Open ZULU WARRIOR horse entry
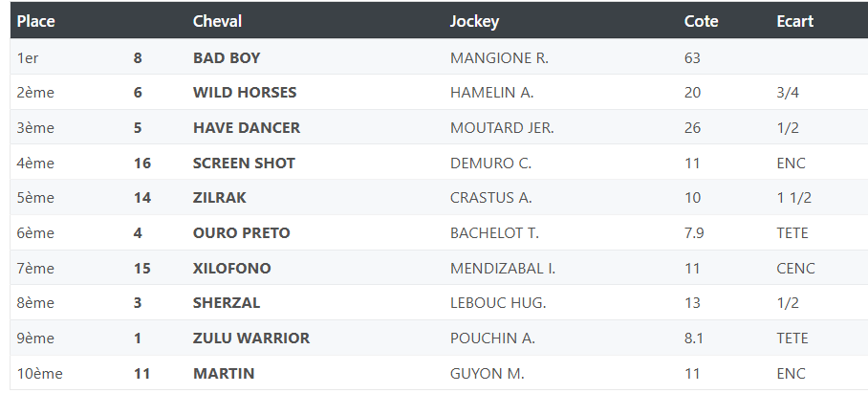Image resolution: width=868 pixels, height=415 pixels. (x=251, y=338)
